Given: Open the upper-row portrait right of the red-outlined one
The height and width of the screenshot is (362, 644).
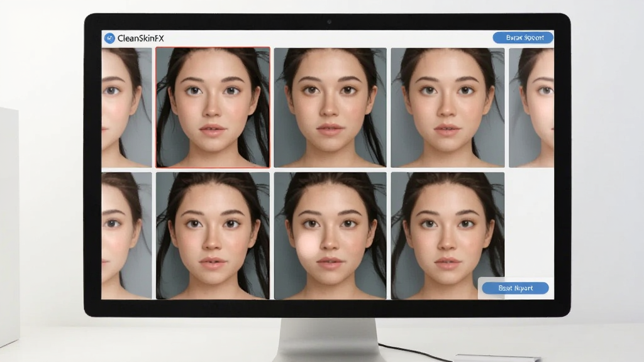Looking at the screenshot, I should (330, 107).
